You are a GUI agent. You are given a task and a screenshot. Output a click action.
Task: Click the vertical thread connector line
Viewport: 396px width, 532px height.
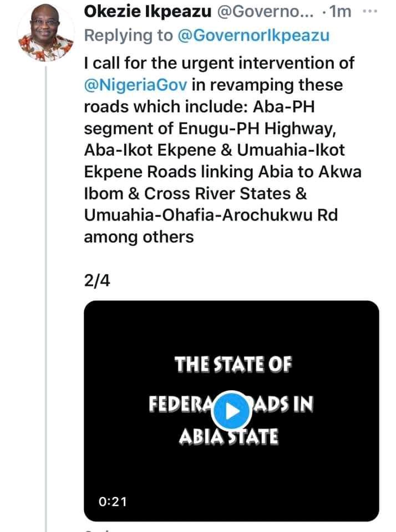(x=46, y=277)
